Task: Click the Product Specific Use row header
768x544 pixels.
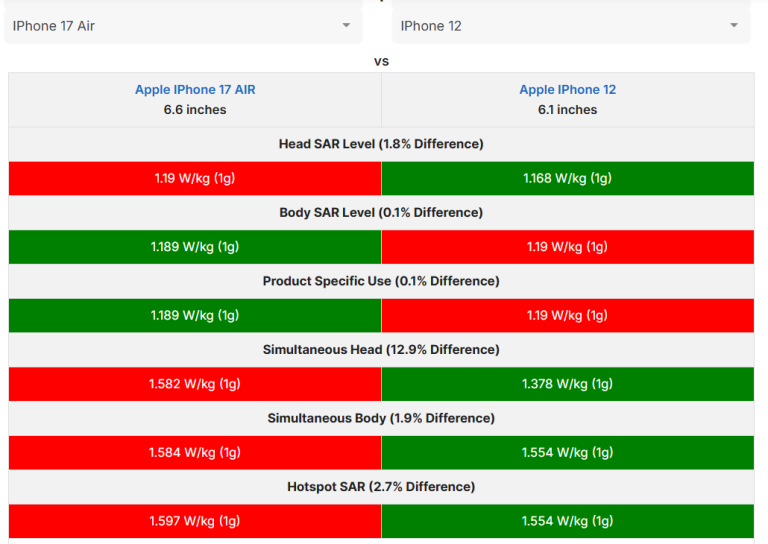Action: [x=381, y=281]
